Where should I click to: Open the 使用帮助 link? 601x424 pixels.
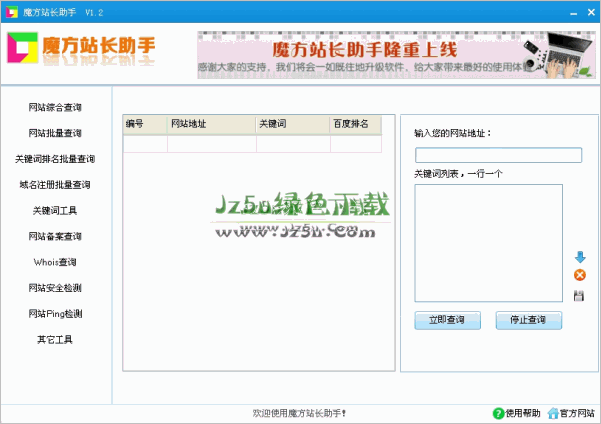tap(523, 413)
